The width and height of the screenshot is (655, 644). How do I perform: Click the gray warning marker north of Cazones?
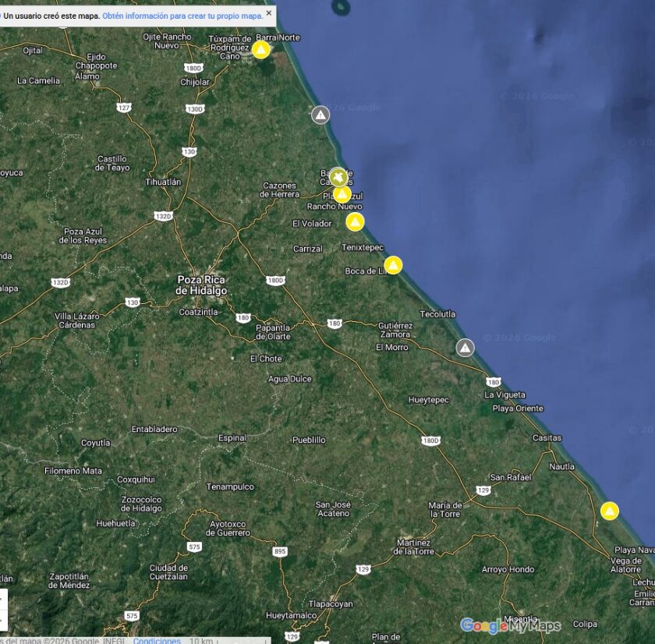click(x=320, y=115)
